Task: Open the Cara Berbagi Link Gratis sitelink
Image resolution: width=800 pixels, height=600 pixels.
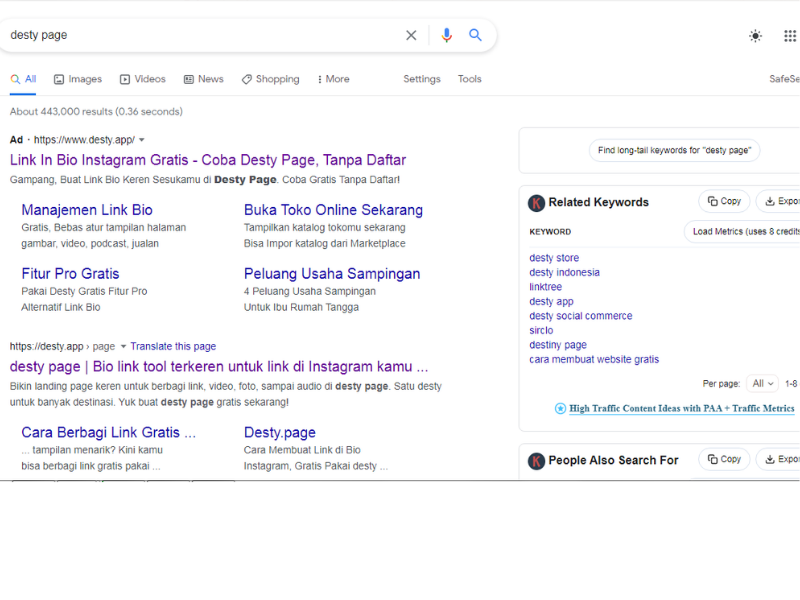Action: pos(109,433)
